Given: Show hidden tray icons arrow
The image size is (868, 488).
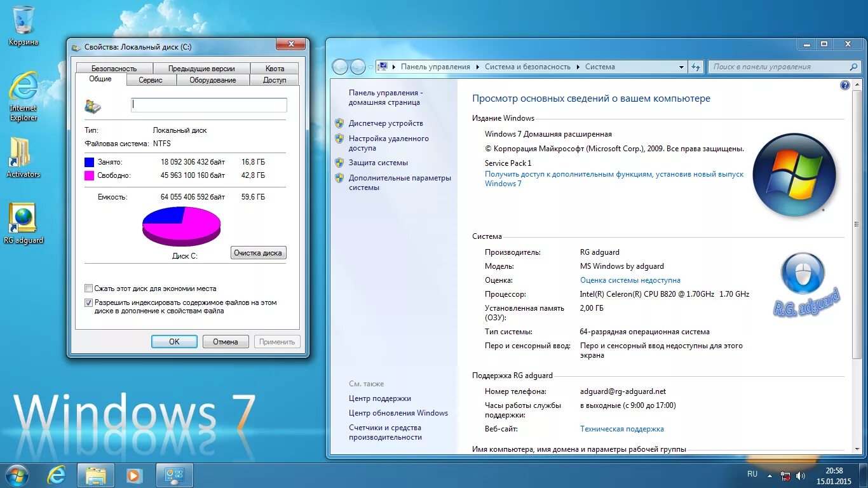Looking at the screenshot, I should pos(770,475).
